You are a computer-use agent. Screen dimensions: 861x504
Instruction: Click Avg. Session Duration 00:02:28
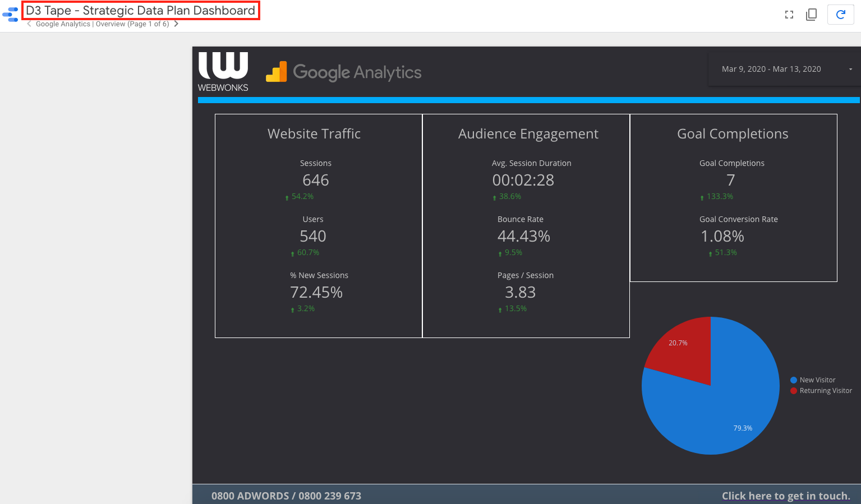pos(523,180)
